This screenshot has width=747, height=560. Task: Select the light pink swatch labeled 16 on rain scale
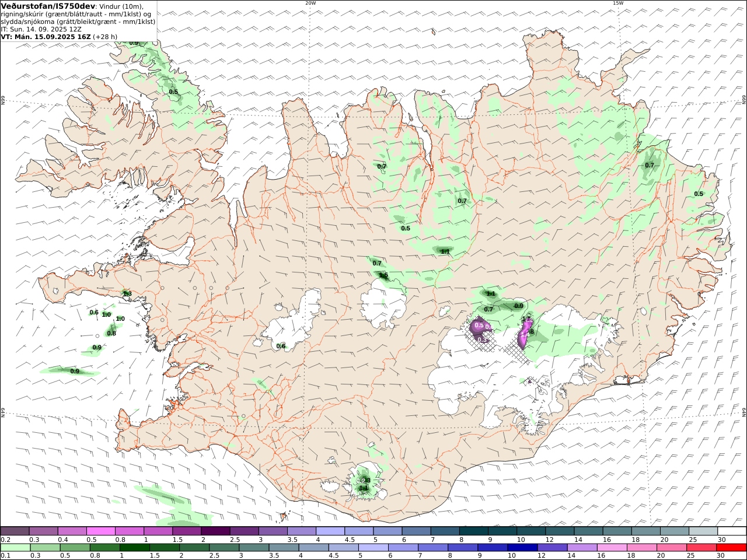click(x=612, y=548)
